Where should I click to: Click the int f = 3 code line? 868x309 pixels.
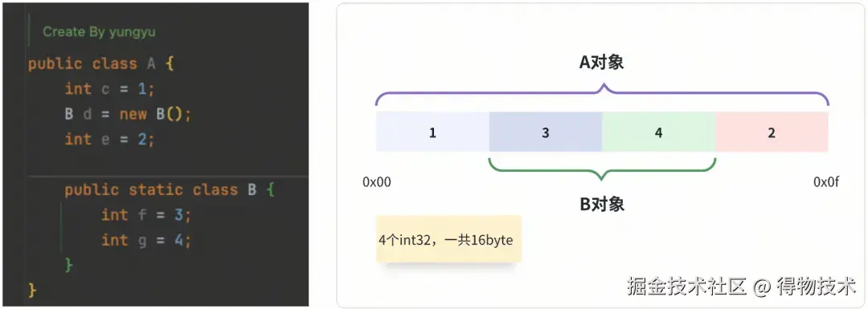point(146,215)
